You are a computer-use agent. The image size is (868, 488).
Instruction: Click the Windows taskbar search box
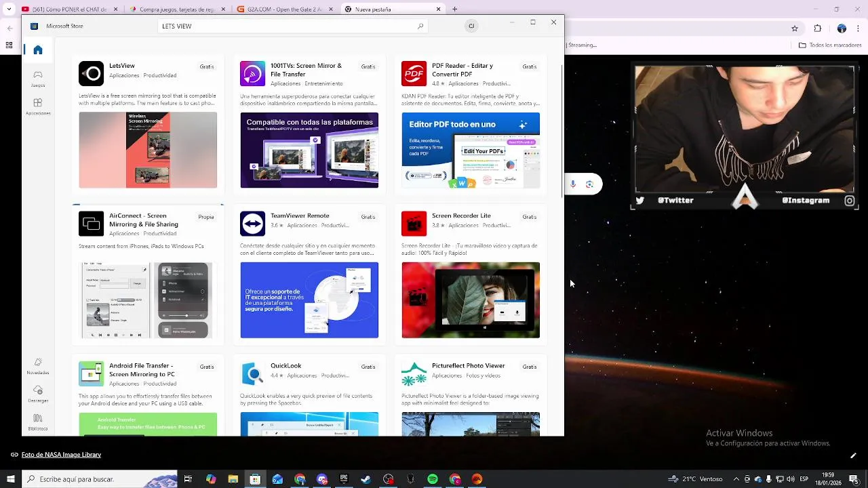click(100, 479)
